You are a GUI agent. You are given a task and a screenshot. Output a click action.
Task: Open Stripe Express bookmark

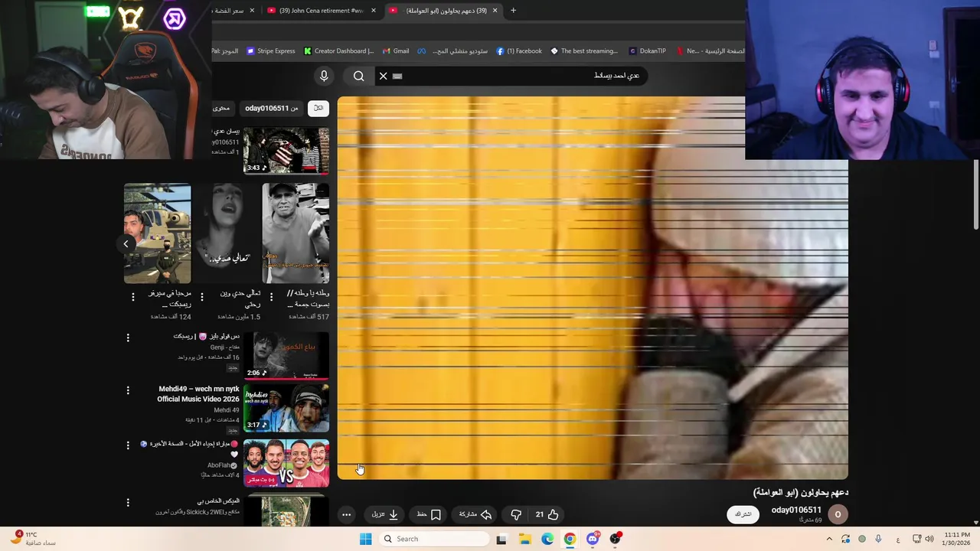click(x=271, y=51)
